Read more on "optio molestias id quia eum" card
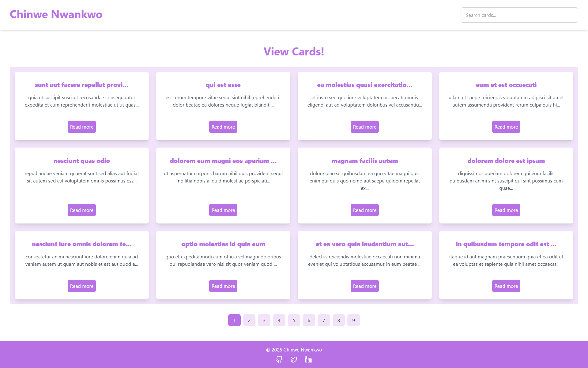The width and height of the screenshot is (588, 368). pyautogui.click(x=223, y=286)
